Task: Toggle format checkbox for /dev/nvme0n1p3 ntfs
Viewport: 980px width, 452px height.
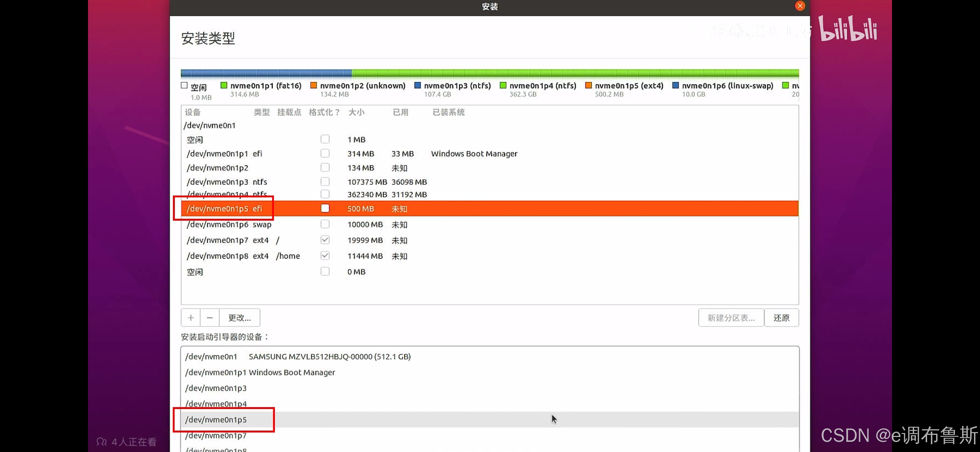Action: (325, 182)
